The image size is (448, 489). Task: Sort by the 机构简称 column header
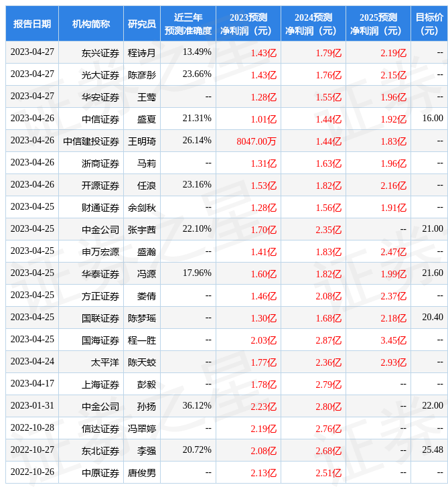[91, 23]
